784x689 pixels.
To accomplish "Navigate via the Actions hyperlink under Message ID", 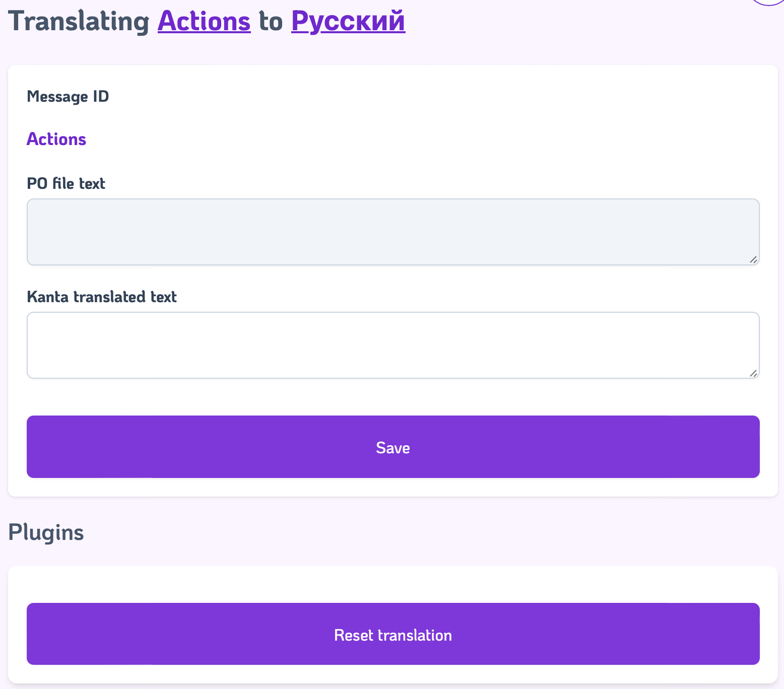I will point(56,139).
